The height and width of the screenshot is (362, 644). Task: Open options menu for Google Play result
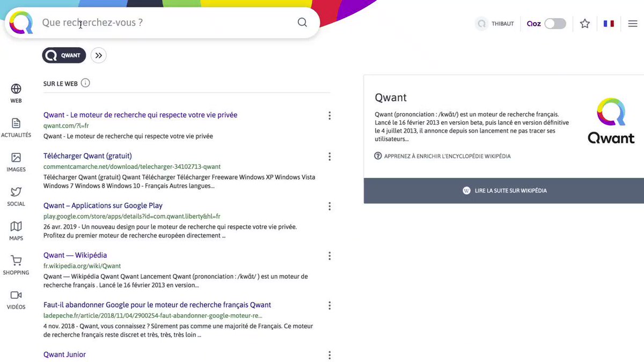[330, 206]
